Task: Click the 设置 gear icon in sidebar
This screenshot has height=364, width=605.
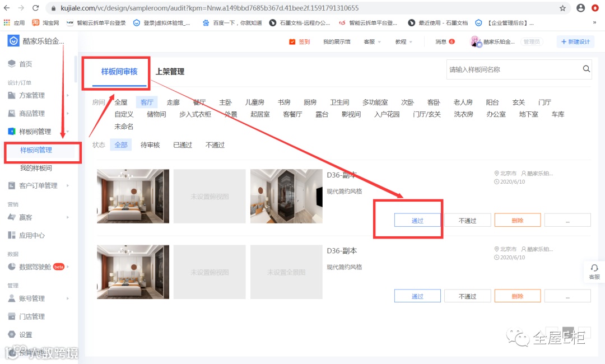Action: (12, 334)
